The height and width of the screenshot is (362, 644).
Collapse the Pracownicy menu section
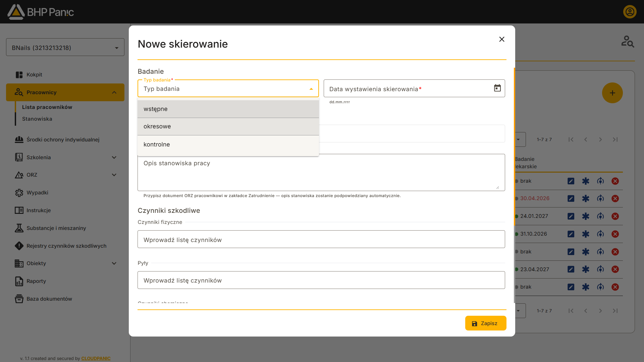tap(114, 93)
